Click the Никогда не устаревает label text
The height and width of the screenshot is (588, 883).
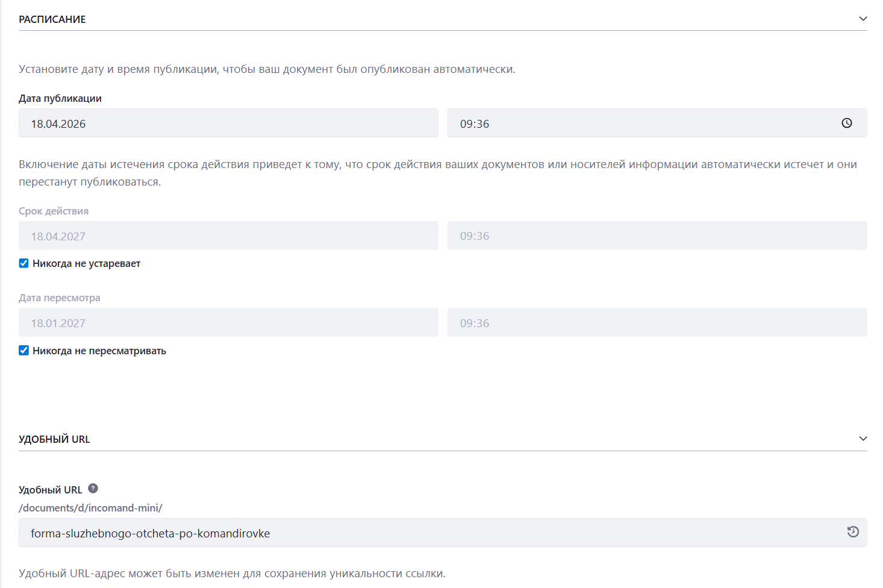point(86,264)
